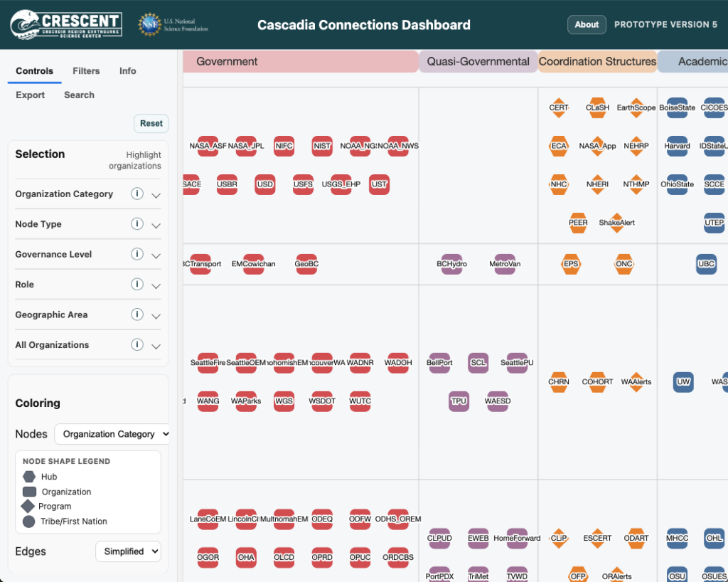Switch to the Info tab
Image resolution: width=728 pixels, height=582 pixels.
click(x=128, y=71)
